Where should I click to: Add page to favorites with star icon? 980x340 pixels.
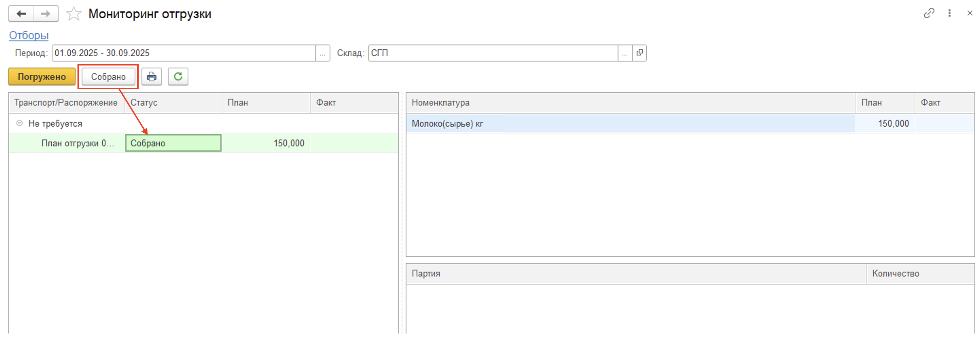pos(73,14)
